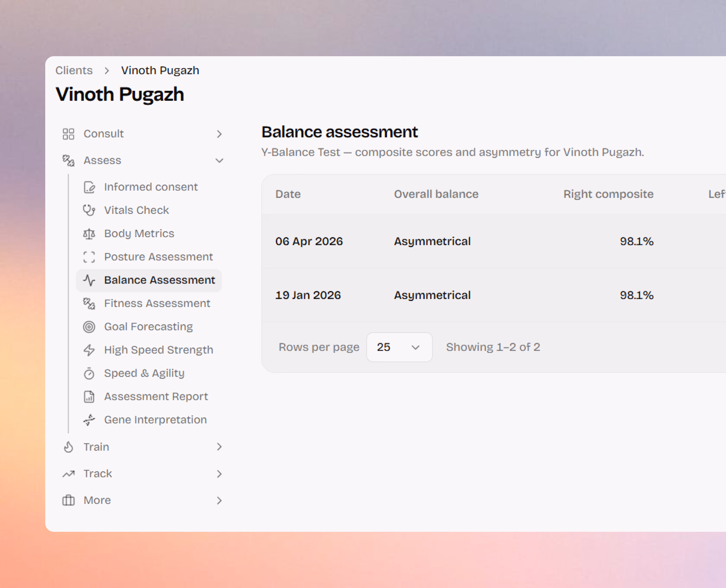726x588 pixels.
Task: Click the Train flame icon
Action: [x=68, y=447]
